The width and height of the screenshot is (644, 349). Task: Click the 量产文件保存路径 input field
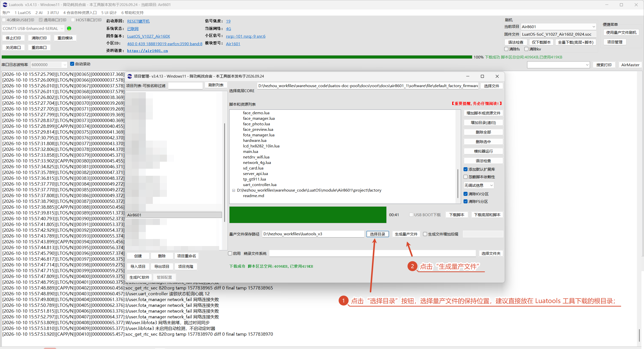pyautogui.click(x=313, y=234)
